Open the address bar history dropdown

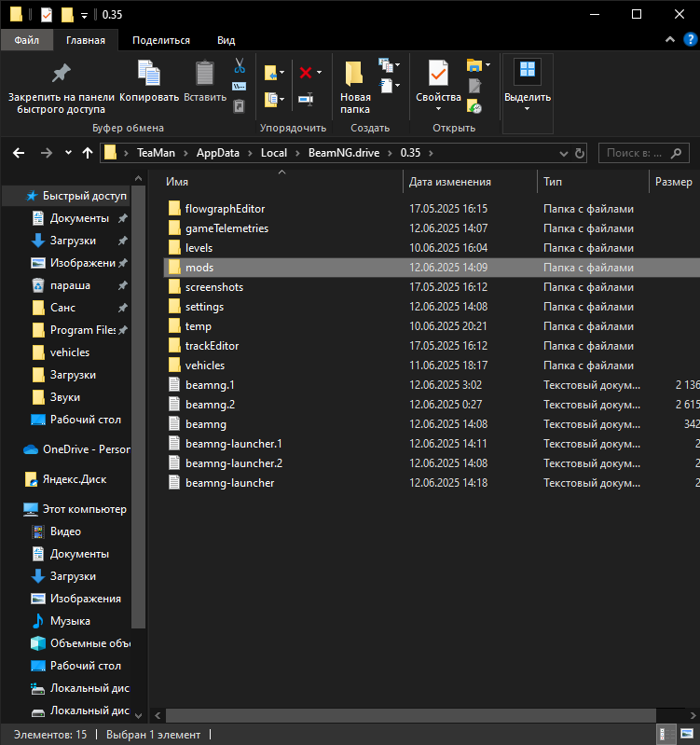tap(564, 154)
